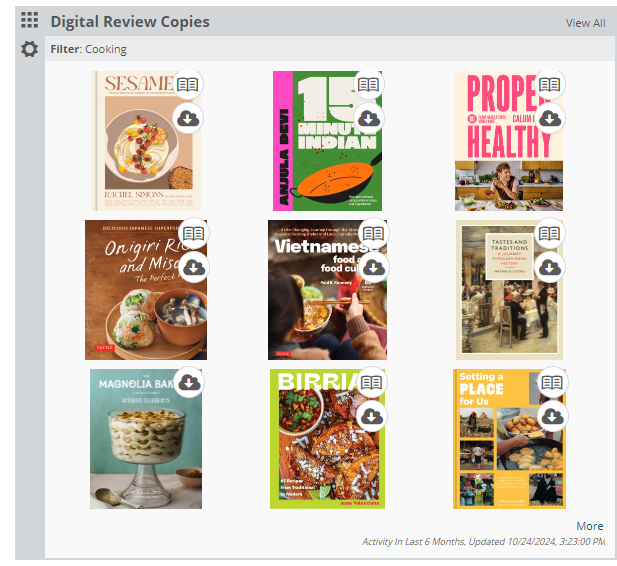Viewport: 617px width, 566px height.
Task: Open the Birria book cover
Action: tap(327, 439)
